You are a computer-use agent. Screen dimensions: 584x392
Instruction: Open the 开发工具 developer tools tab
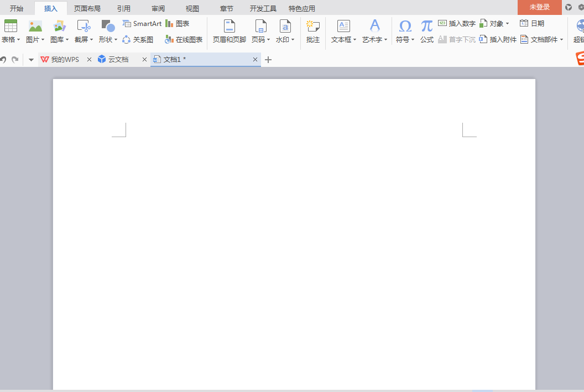(x=263, y=8)
